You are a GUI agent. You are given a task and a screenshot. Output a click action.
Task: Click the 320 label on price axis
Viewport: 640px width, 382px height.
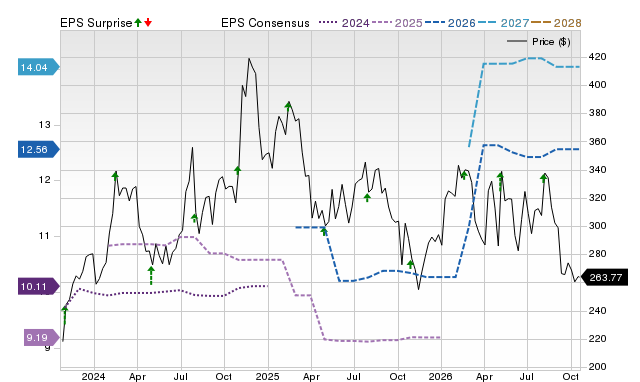(597, 198)
